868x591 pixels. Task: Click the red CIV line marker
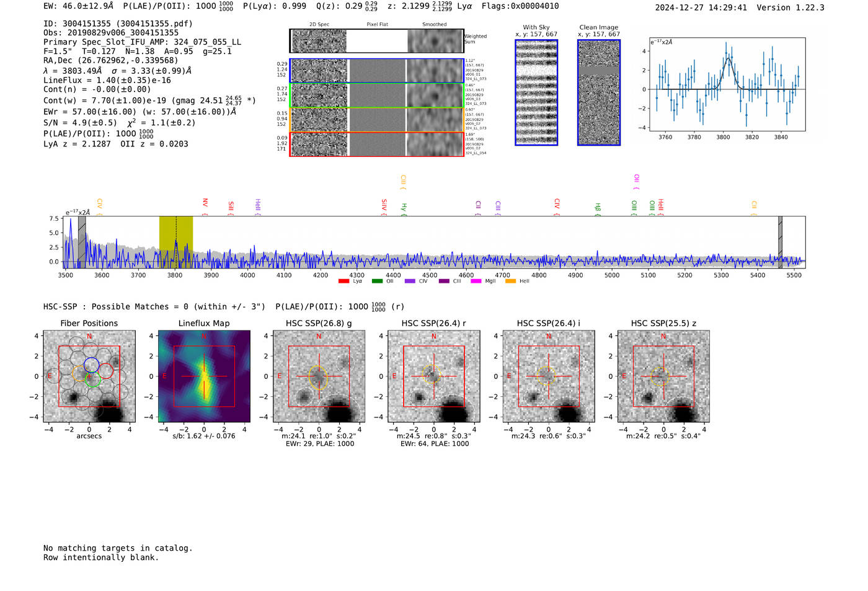[557, 207]
